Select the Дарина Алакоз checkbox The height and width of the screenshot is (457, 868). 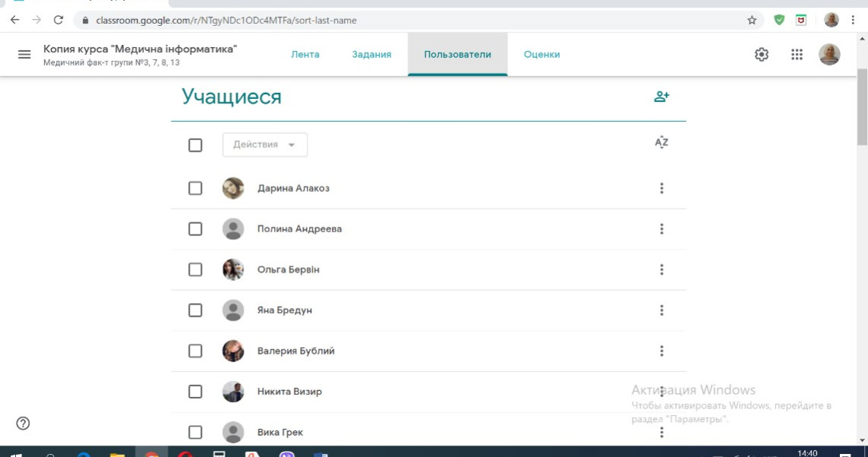pyautogui.click(x=195, y=188)
